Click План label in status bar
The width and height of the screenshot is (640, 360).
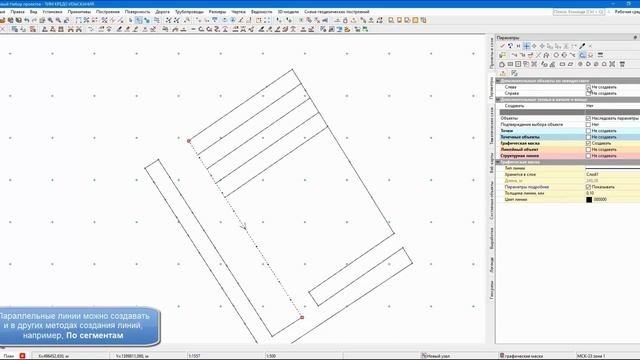point(9,356)
